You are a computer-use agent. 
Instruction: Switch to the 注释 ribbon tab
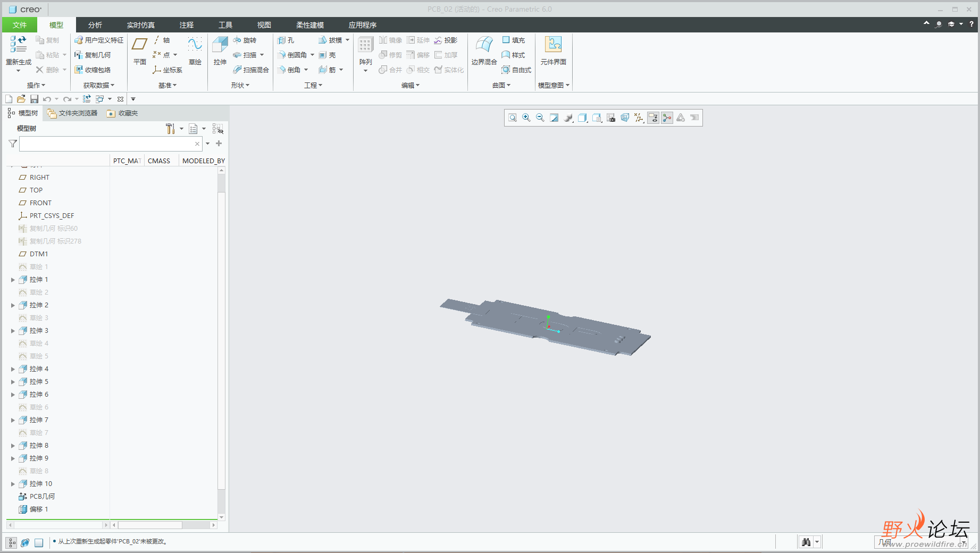[187, 25]
